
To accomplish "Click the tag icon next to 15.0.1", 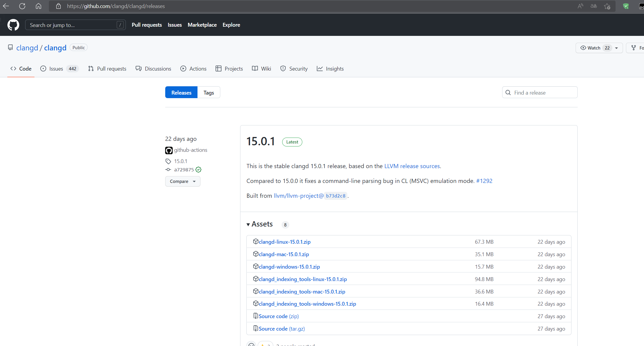I will coord(168,161).
